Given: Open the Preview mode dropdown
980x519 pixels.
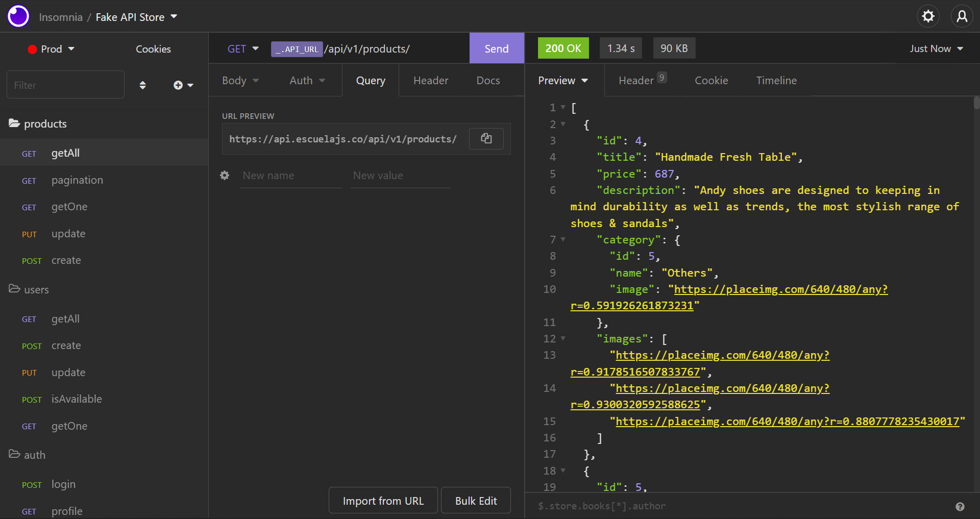Looking at the screenshot, I should tap(563, 81).
